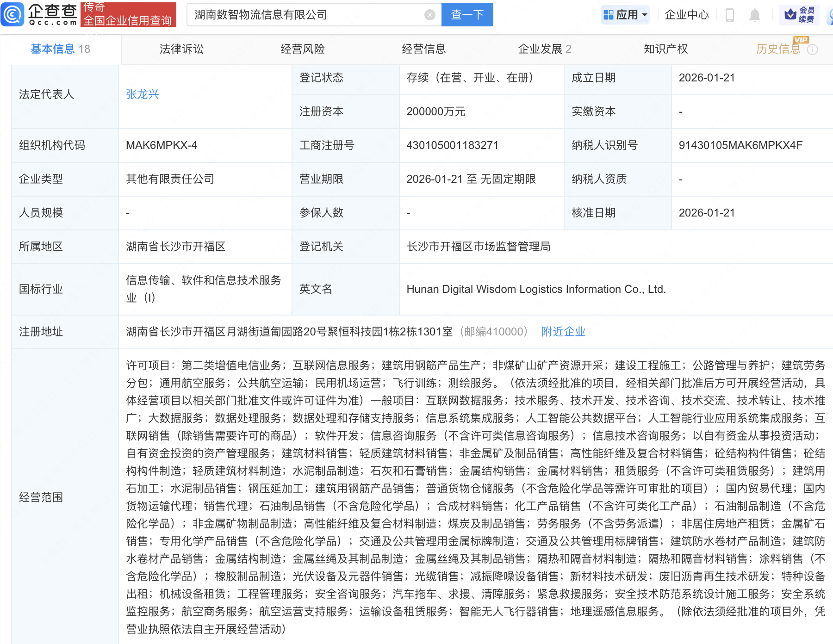The height and width of the screenshot is (644, 833).
Task: Switch to the 法律诉讼 tab
Action: click(x=181, y=49)
